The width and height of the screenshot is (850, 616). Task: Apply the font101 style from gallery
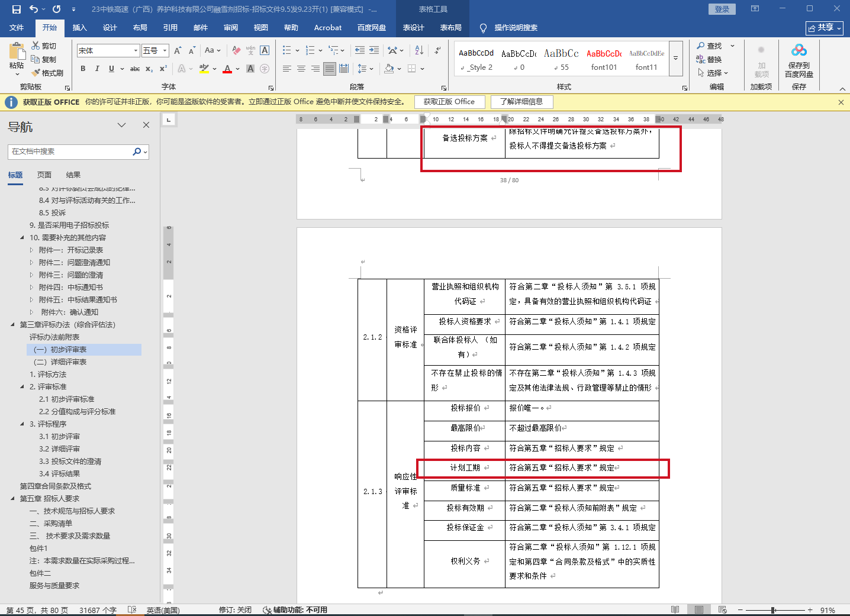pos(604,59)
